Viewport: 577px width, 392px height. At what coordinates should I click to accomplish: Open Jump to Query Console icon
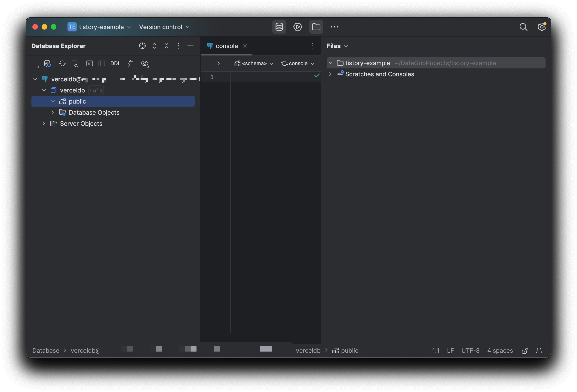pyautogui.click(x=90, y=63)
